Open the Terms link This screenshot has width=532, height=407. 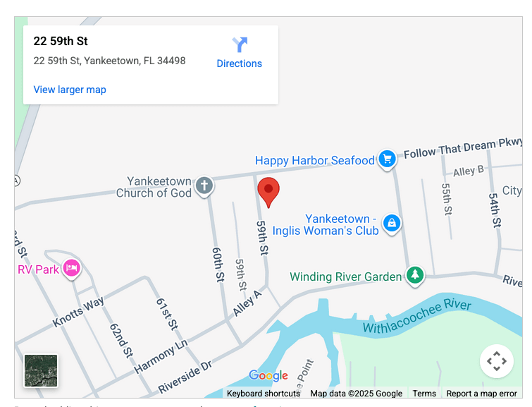424,394
